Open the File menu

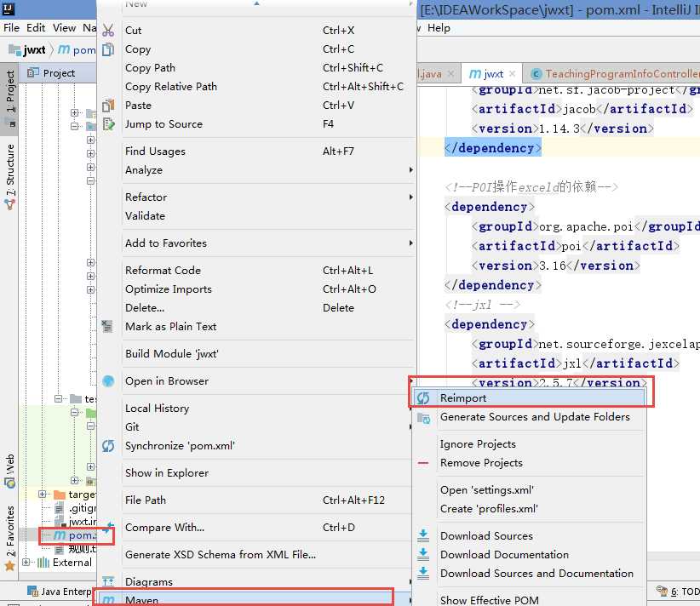point(12,28)
